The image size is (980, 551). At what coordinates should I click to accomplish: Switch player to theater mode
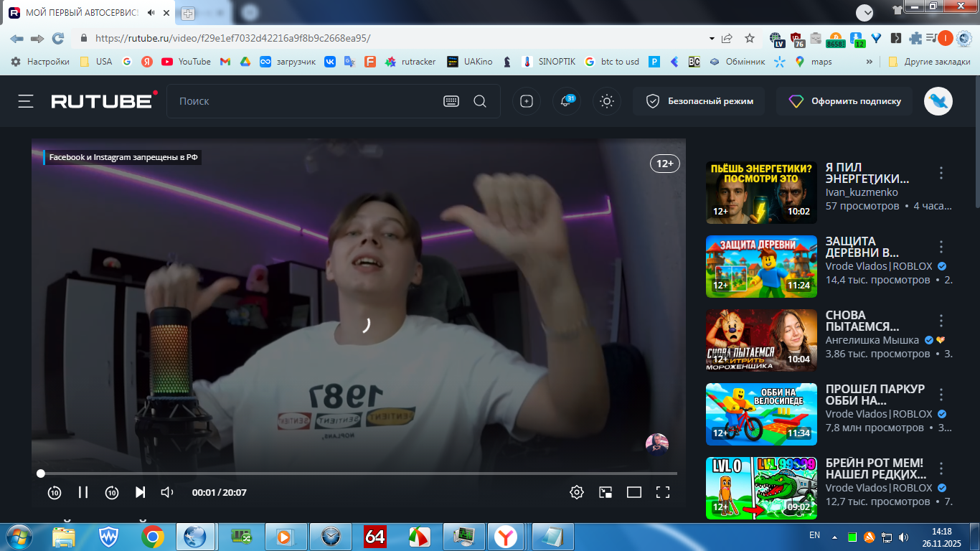click(x=634, y=492)
